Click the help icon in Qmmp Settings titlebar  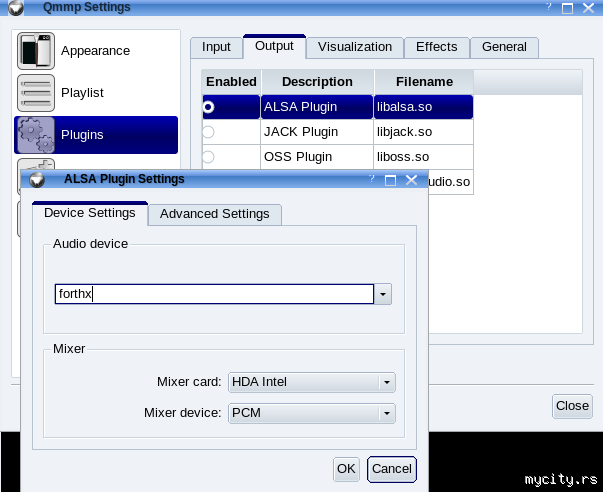(549, 7)
